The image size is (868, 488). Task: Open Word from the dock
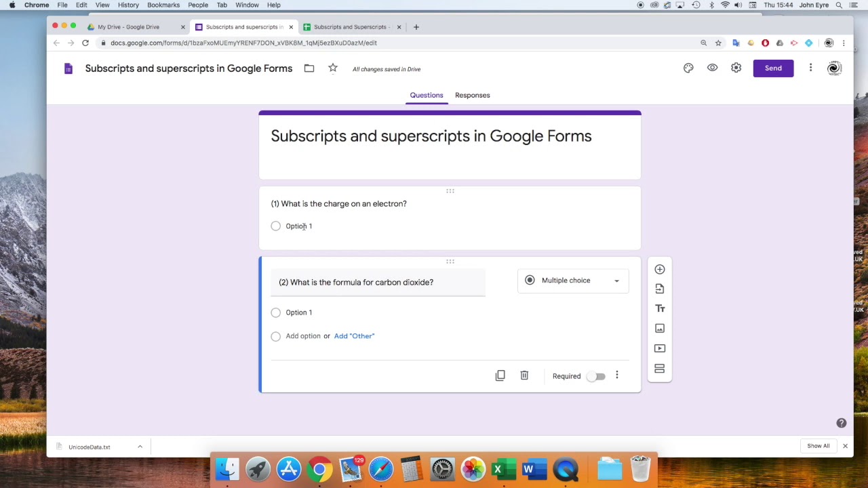point(534,469)
